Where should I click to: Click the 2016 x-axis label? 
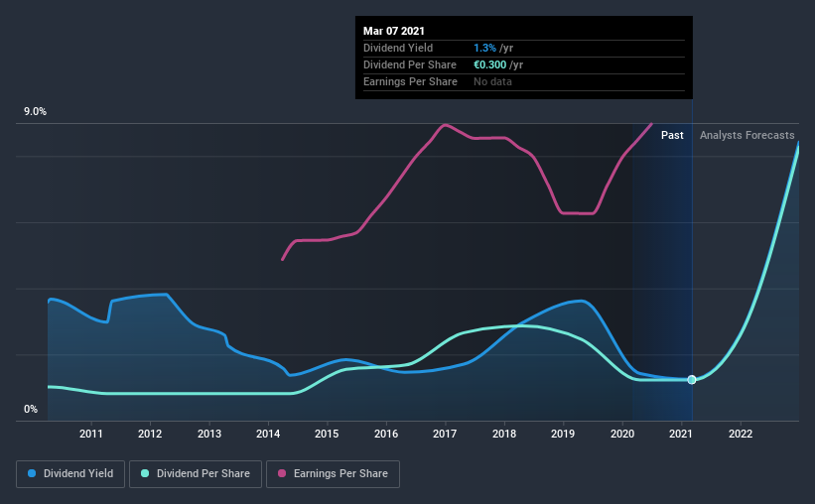pos(386,434)
